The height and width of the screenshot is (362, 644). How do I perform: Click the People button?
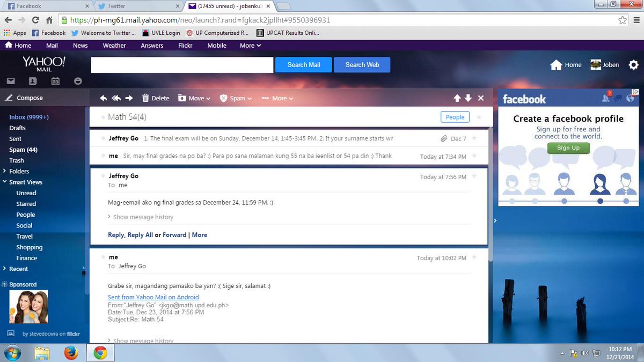point(455,117)
